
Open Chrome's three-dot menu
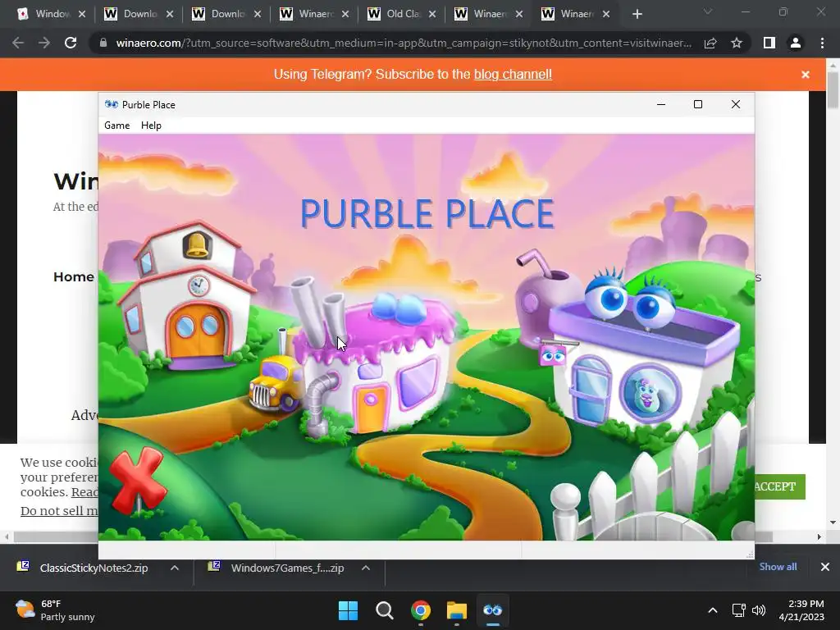(822, 43)
